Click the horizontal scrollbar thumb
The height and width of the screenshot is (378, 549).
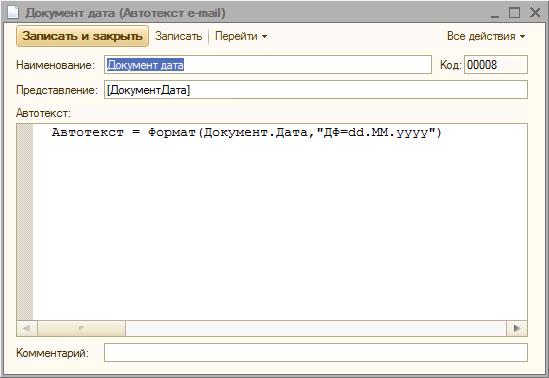(81, 328)
